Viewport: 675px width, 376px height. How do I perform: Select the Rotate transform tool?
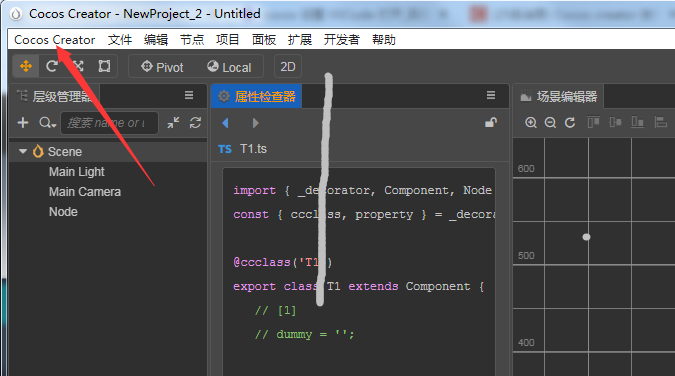point(52,66)
